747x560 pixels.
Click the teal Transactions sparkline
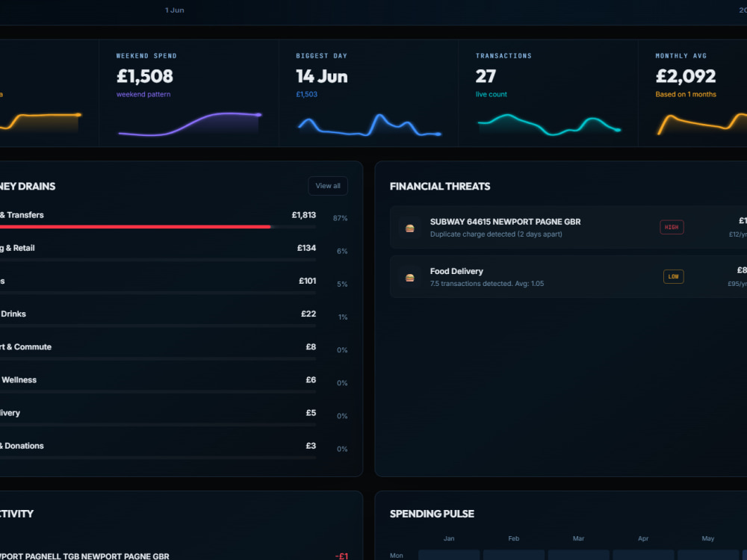[549, 124]
